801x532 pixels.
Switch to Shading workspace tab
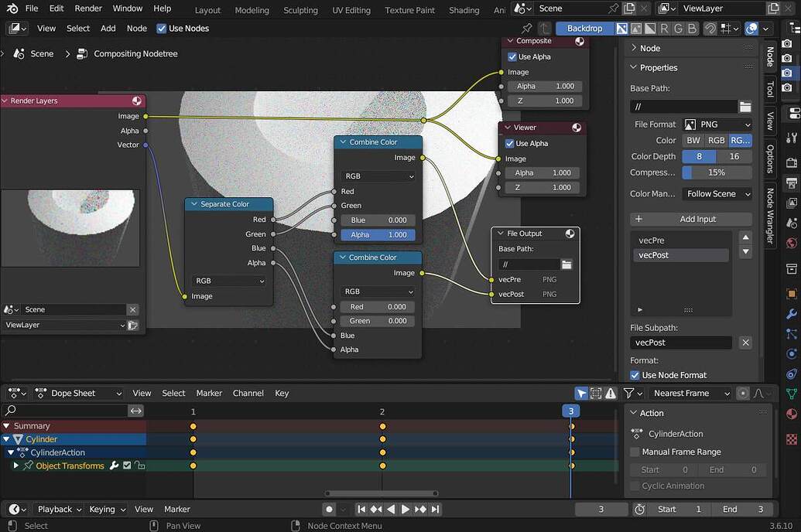click(x=464, y=10)
